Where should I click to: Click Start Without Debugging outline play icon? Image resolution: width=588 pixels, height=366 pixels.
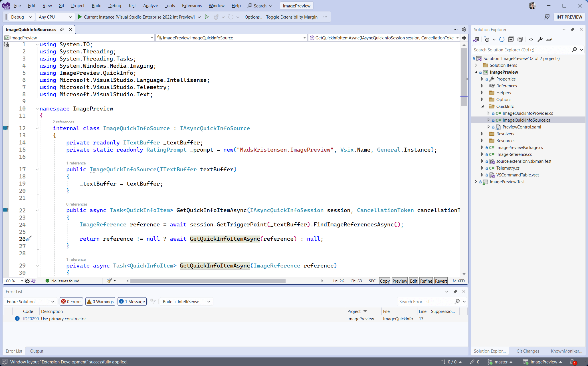207,17
